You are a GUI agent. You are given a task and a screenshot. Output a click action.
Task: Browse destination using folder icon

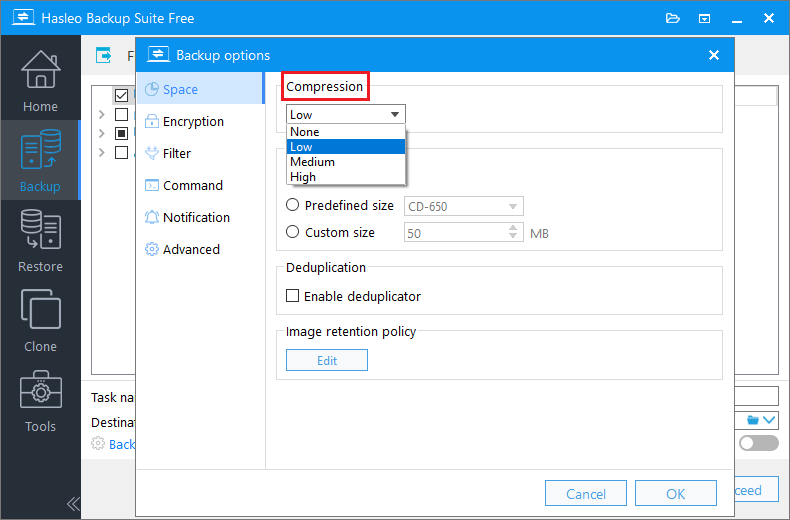pos(747,421)
